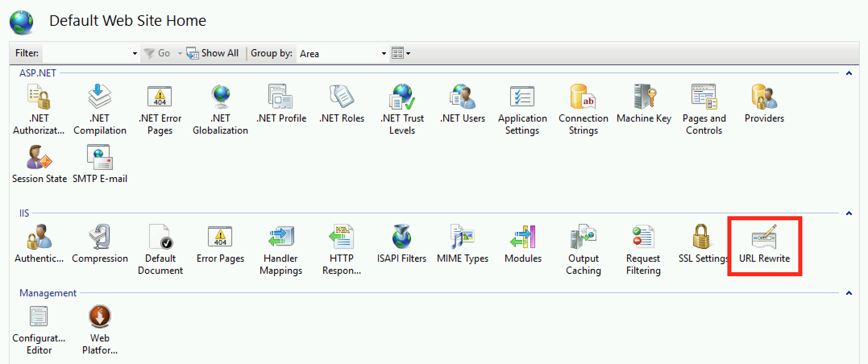
Task: Open the .NET Roles feature
Action: pos(342,103)
